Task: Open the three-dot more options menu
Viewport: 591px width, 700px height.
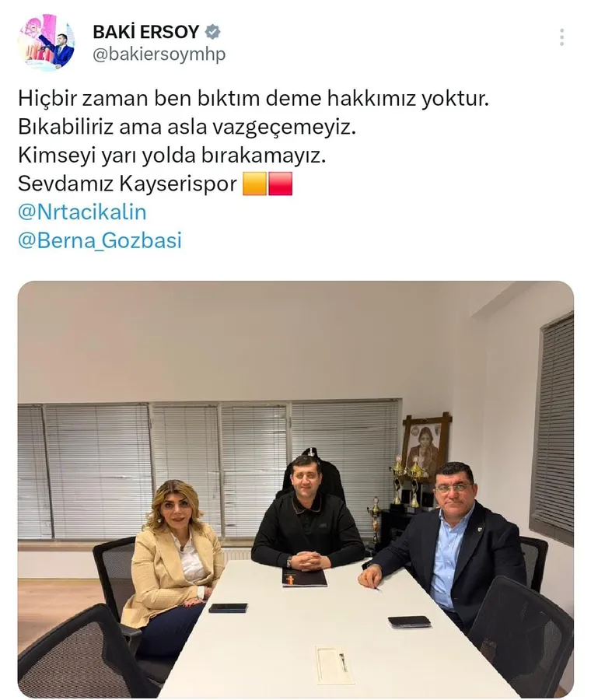Action: pos(561,37)
